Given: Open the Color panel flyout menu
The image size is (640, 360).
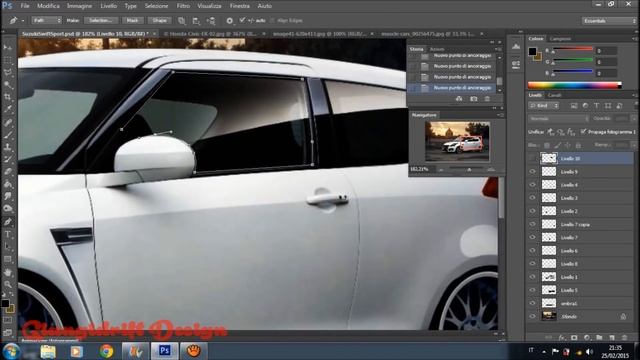Looking at the screenshot, I should coord(634,39).
